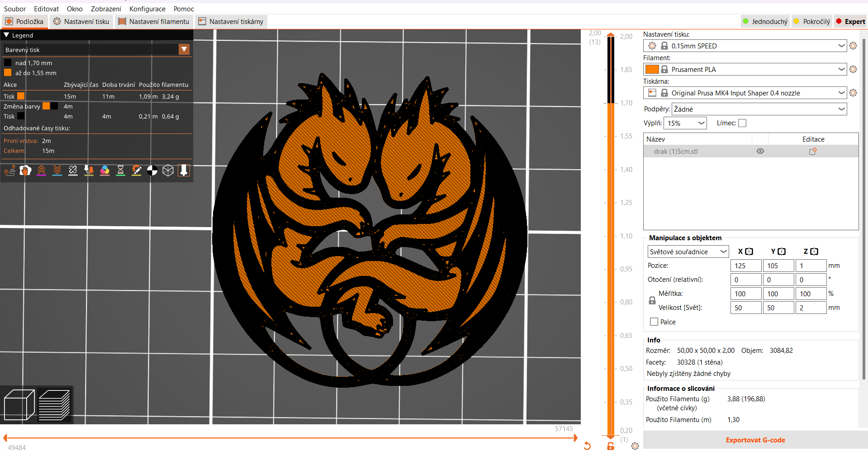Open print settings gear next to 0.15mm SPEED
Image resolution: width=868 pixels, height=451 pixels.
pyautogui.click(x=853, y=46)
